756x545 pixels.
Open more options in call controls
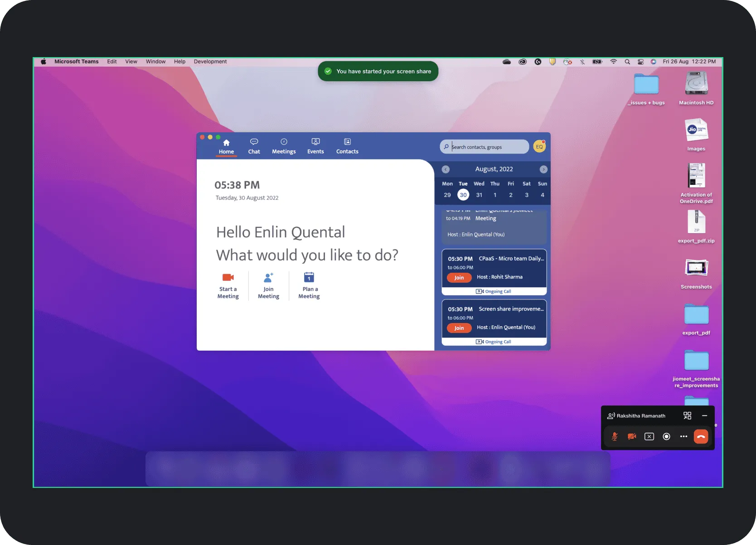683,436
